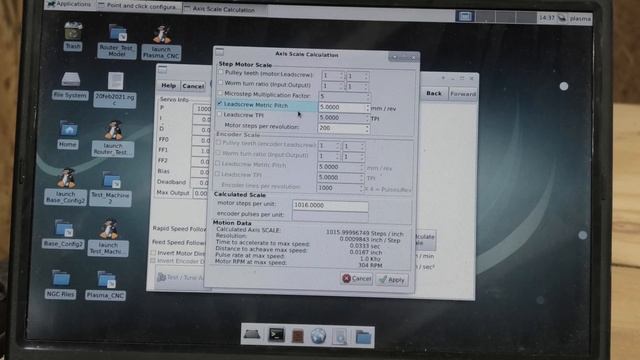The width and height of the screenshot is (640, 360).
Task: Apply the axis scale calculation
Action: (x=391, y=279)
